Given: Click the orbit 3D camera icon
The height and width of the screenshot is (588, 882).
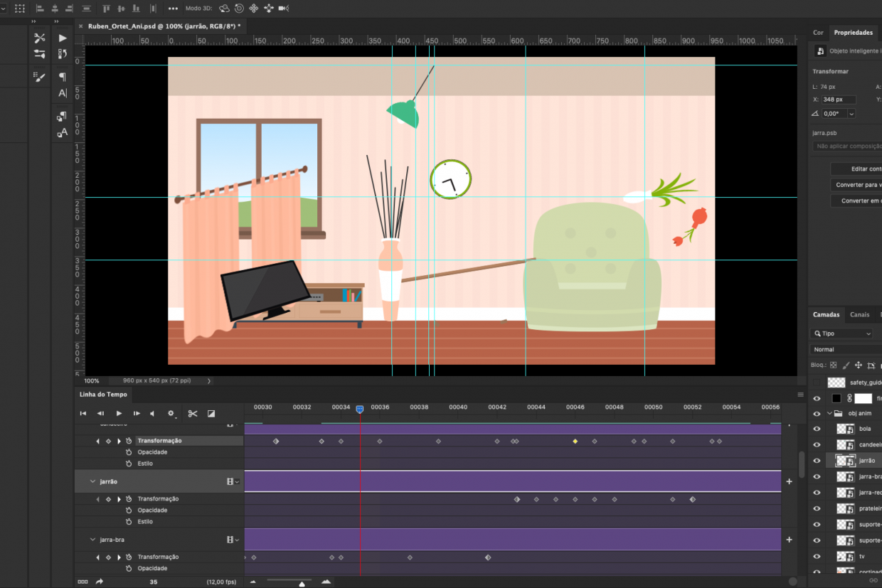Looking at the screenshot, I should [x=224, y=9].
